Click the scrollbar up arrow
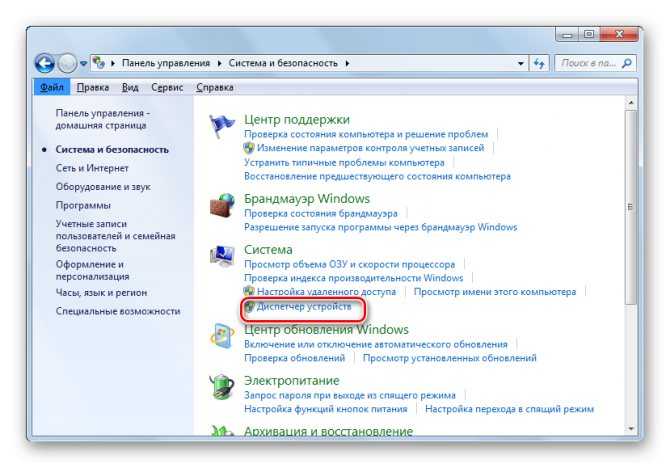The image size is (670, 468). pos(631,103)
